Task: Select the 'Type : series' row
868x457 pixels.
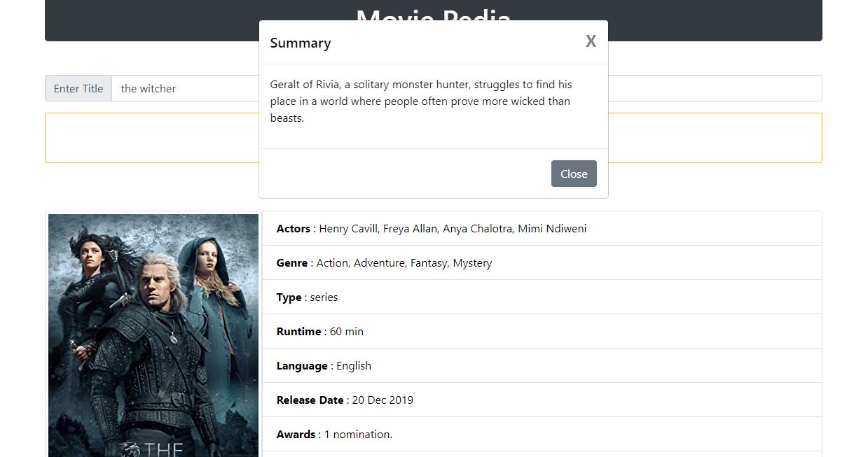Action: point(542,297)
